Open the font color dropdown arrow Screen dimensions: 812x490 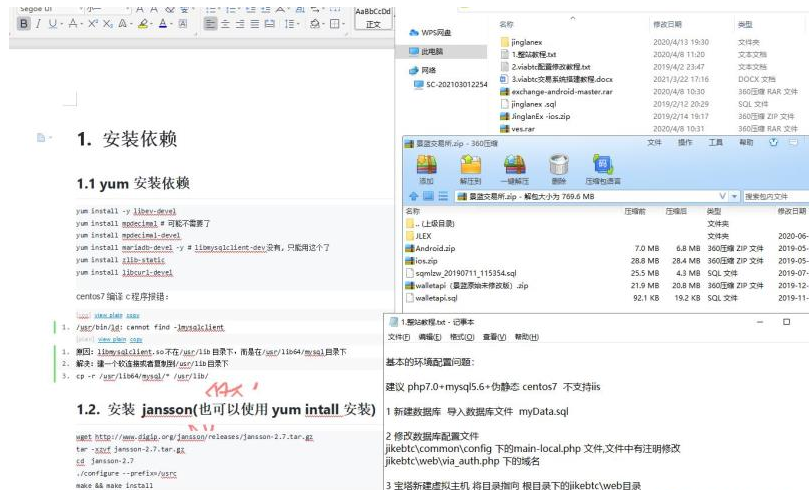coord(172,24)
